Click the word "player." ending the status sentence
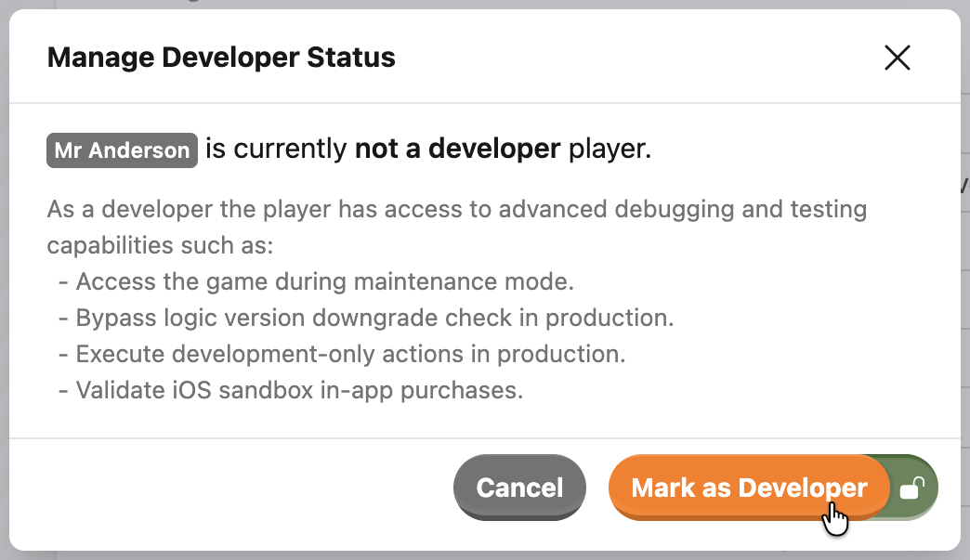 tap(610, 150)
